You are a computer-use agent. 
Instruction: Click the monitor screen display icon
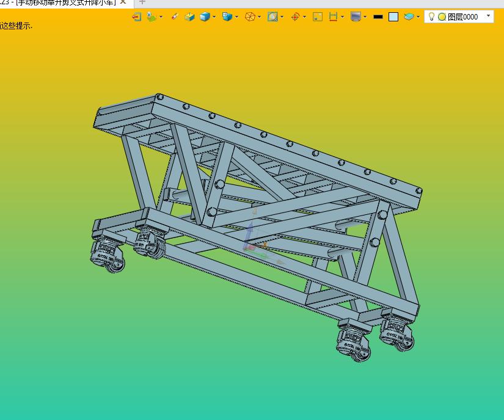(x=356, y=16)
